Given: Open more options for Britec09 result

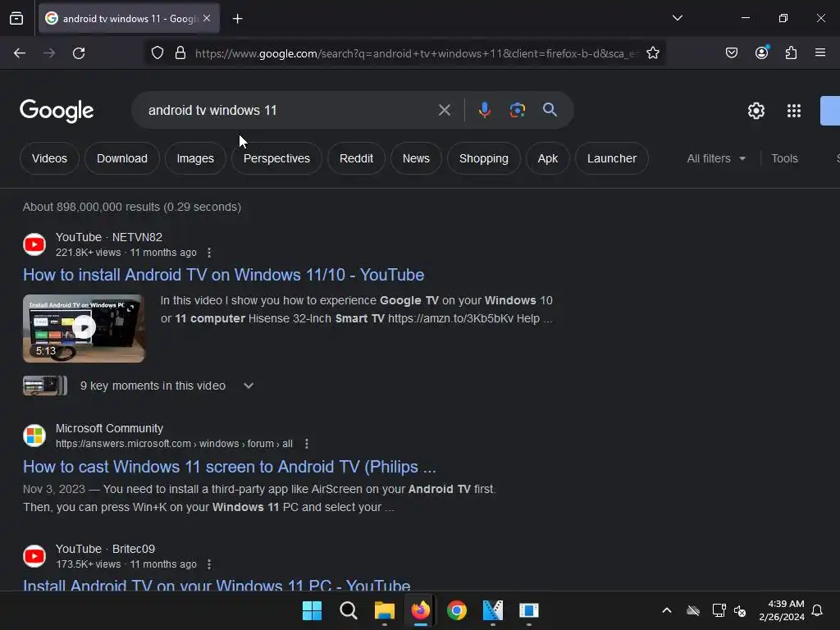Looking at the screenshot, I should coord(209,564).
